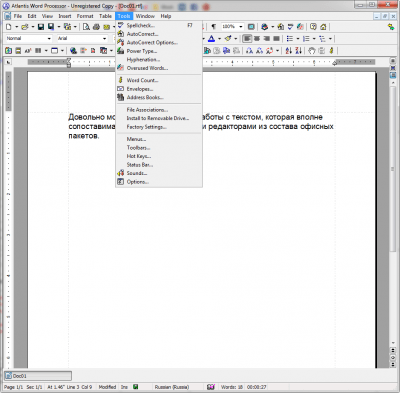Click the spellcheck icon in the top toolbar
This screenshot has height=393, width=400.
[290, 27]
